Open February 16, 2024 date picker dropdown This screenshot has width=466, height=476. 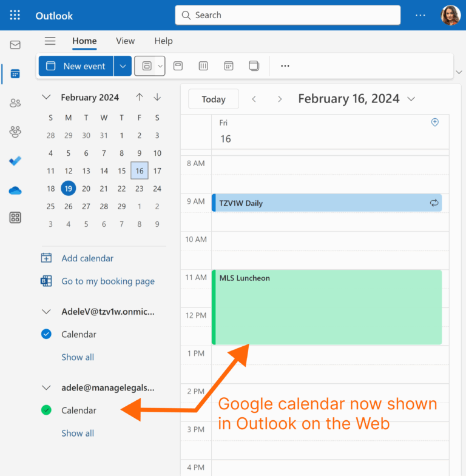pos(411,99)
